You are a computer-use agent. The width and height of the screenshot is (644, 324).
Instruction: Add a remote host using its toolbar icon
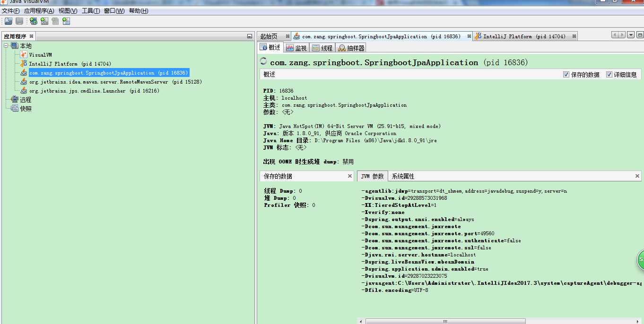33,21
